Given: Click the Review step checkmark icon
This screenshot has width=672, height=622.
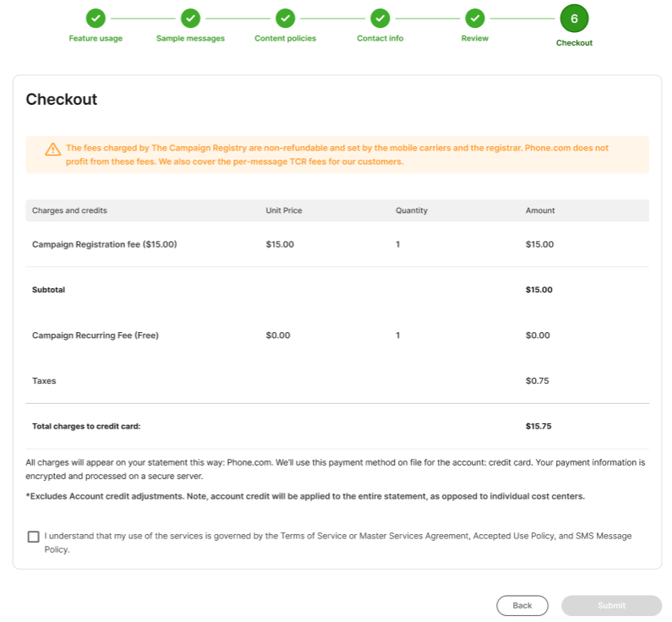Looking at the screenshot, I should 475,18.
